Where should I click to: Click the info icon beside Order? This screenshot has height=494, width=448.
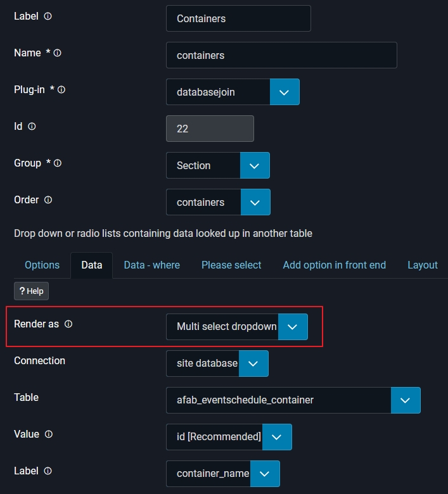coord(48,200)
